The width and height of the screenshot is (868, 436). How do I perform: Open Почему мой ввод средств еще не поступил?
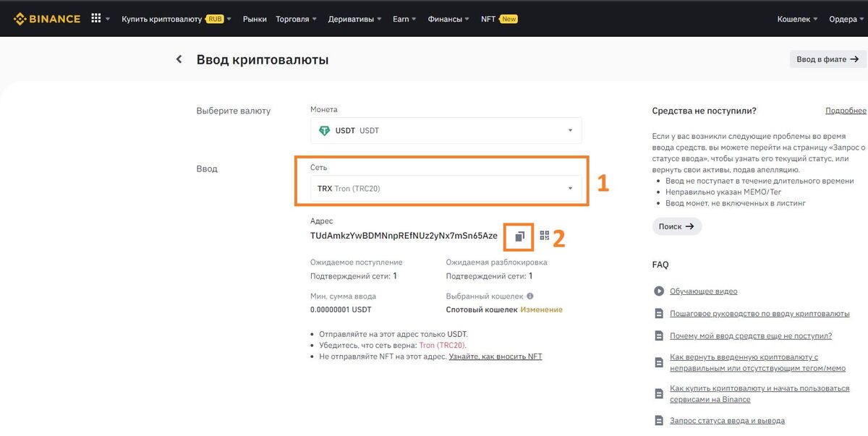click(752, 335)
